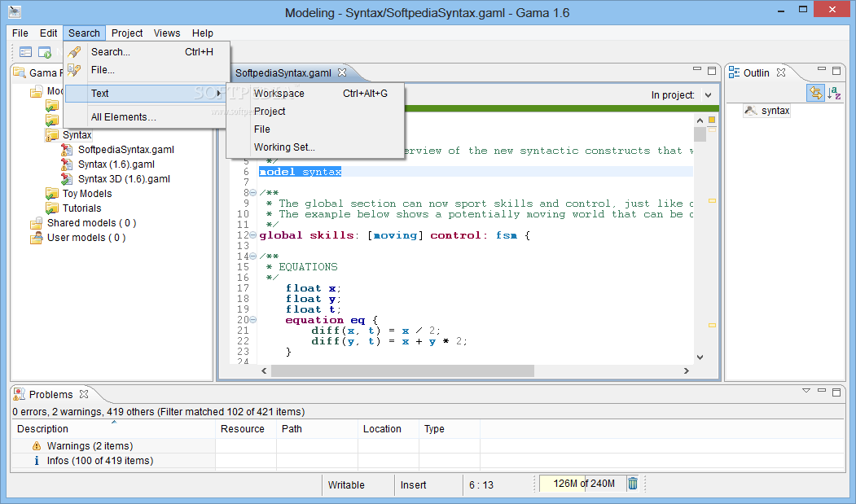The image size is (856, 504).
Task: Click the flashlight icon beside Search...
Action: pyautogui.click(x=74, y=52)
